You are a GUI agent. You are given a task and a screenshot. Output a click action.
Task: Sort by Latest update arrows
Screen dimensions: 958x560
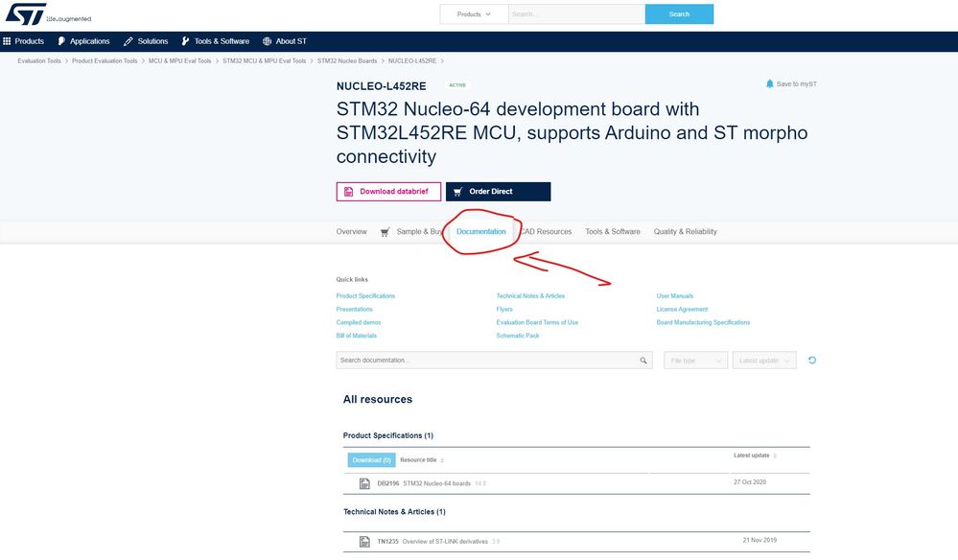point(775,455)
